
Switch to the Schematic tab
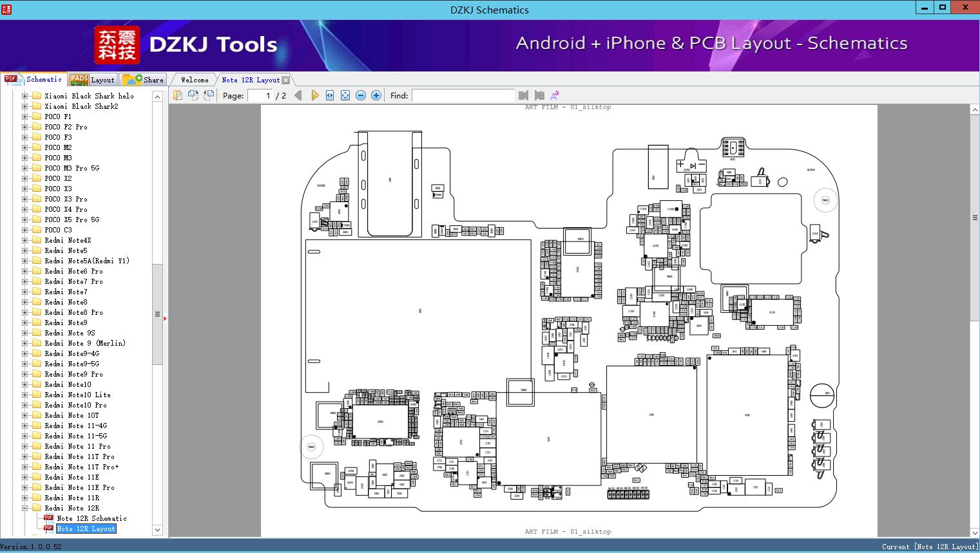point(34,79)
